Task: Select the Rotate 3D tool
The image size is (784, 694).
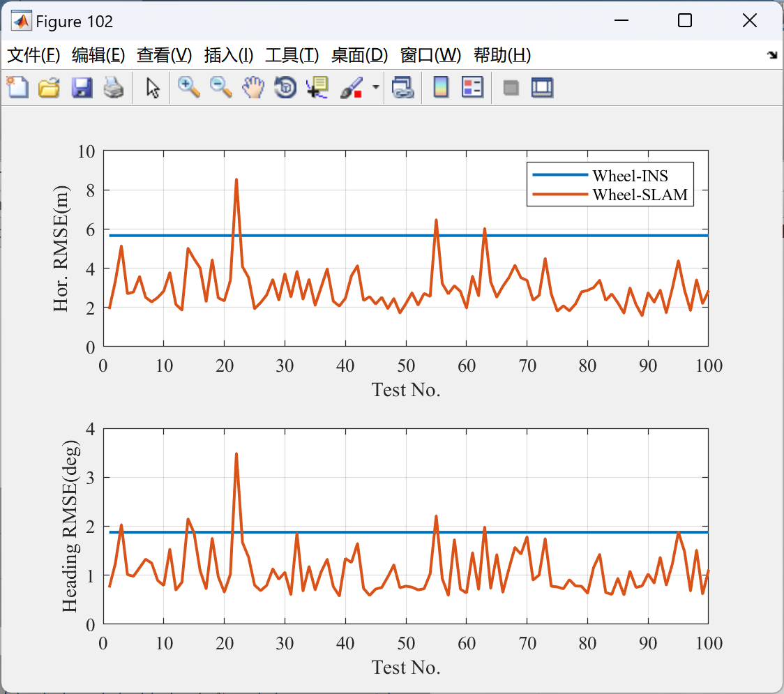Action: (x=285, y=87)
